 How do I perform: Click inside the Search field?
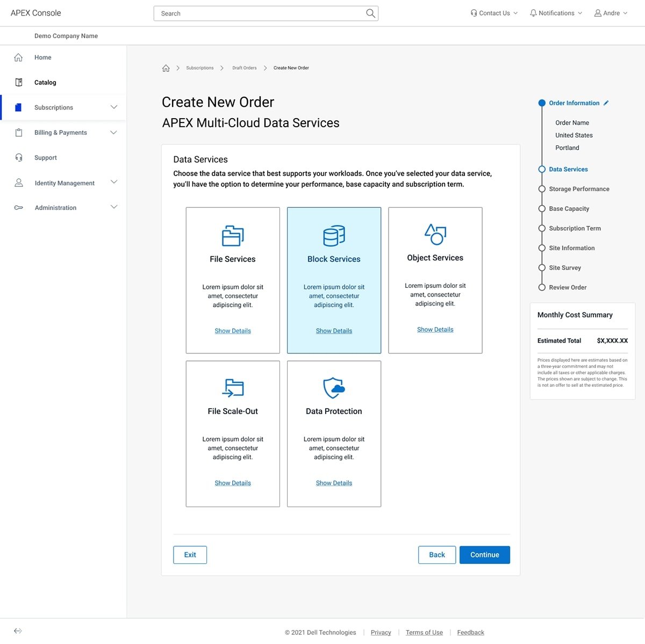(258, 13)
